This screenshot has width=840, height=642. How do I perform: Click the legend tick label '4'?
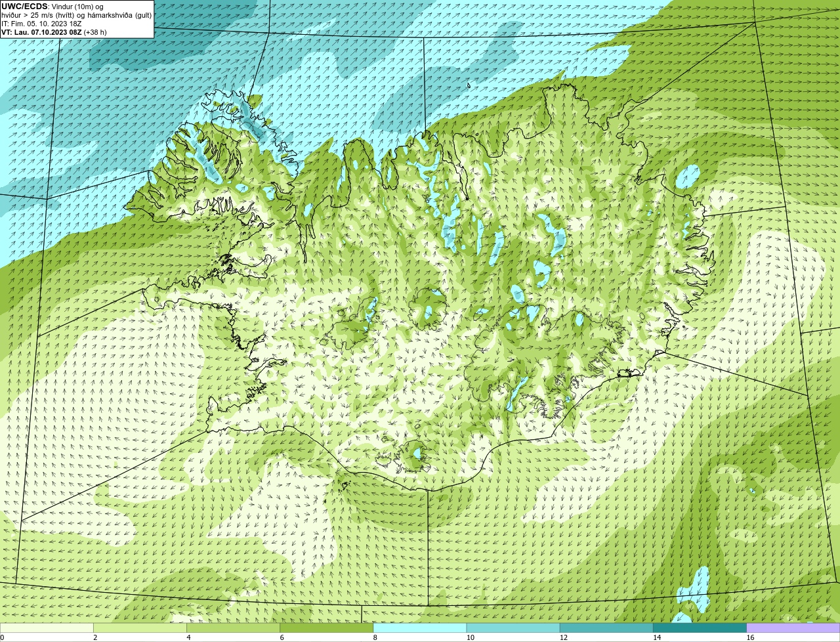pyautogui.click(x=188, y=637)
